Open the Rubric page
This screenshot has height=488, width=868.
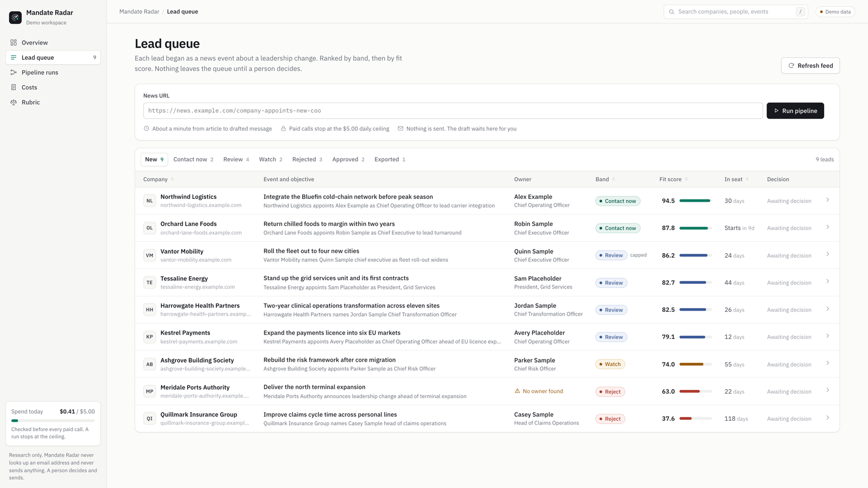coord(53,102)
